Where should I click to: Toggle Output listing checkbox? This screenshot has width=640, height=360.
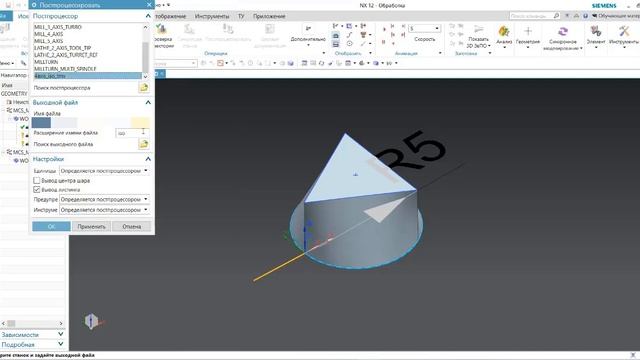(x=37, y=190)
